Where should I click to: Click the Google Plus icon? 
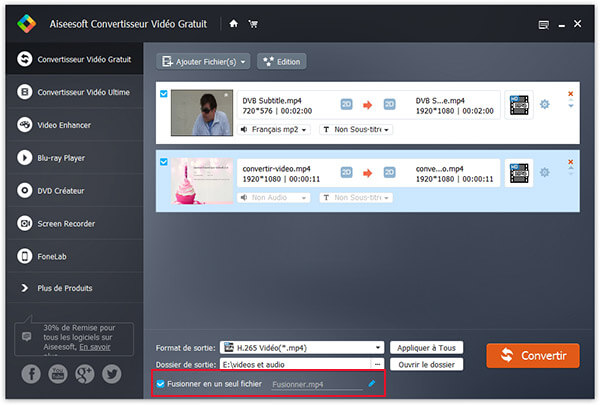[x=84, y=373]
